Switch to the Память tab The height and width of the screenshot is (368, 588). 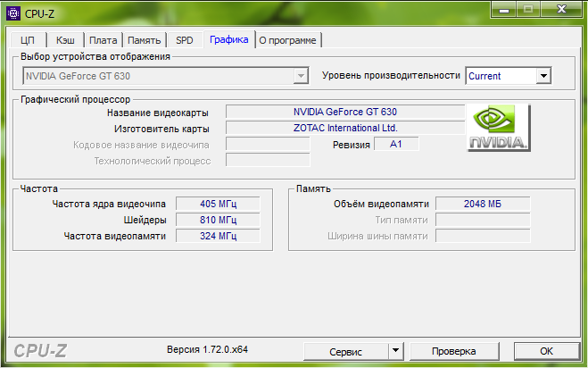[145, 40]
